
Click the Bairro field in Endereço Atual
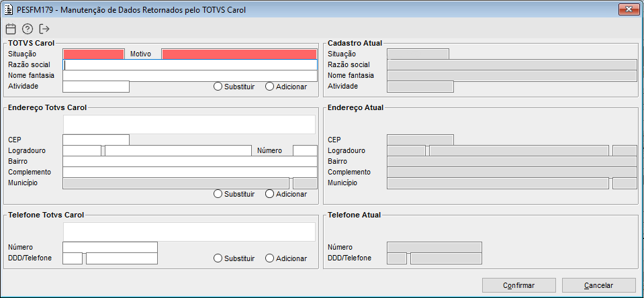[x=512, y=161]
